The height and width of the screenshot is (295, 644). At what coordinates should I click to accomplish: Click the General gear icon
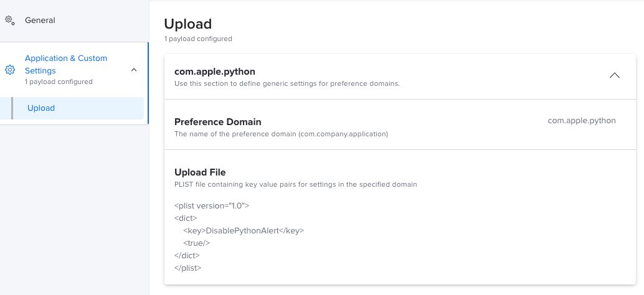coord(9,20)
